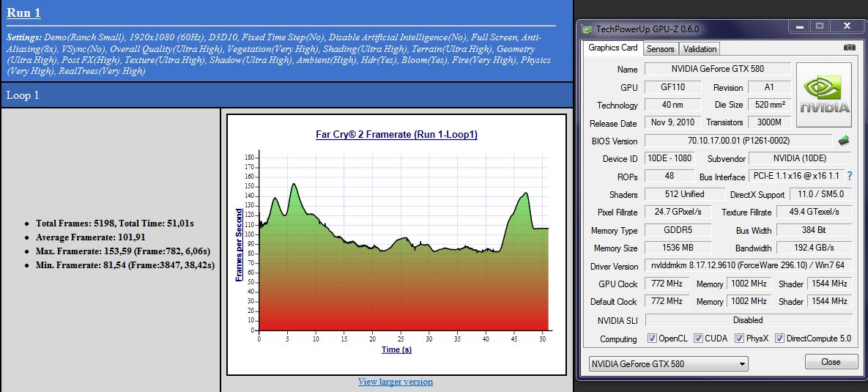Screen dimensions: 868x392
Task: Click the GPU field showing GF110
Action: pos(673,87)
